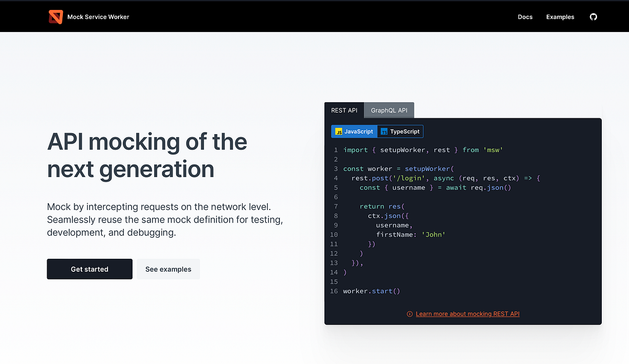Click line number 16 in the code gutter
This screenshot has width=629, height=364.
(334, 291)
